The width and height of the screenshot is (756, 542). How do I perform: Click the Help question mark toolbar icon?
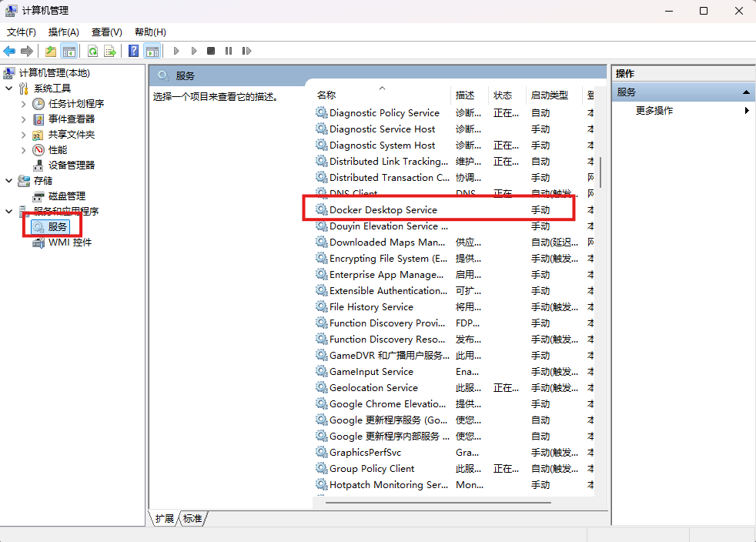point(133,51)
